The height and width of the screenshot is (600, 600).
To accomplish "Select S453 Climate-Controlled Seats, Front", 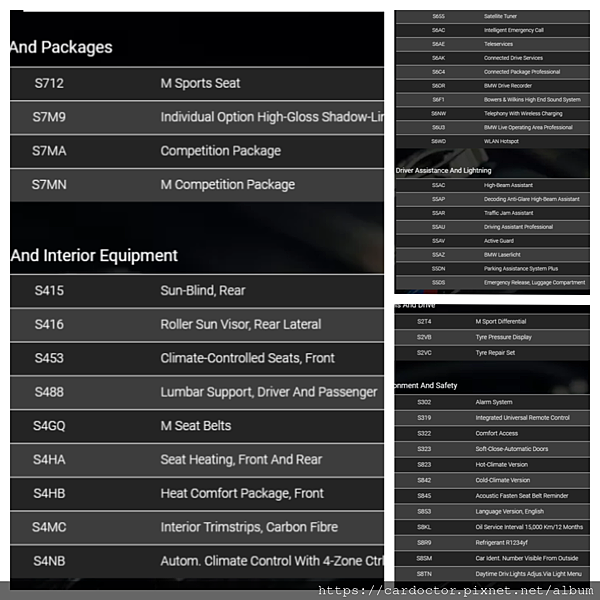I will [x=197, y=358].
